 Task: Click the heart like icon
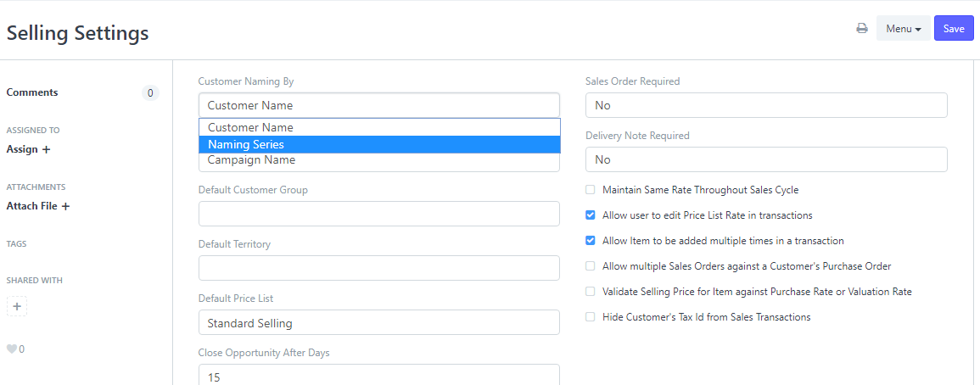click(x=11, y=349)
